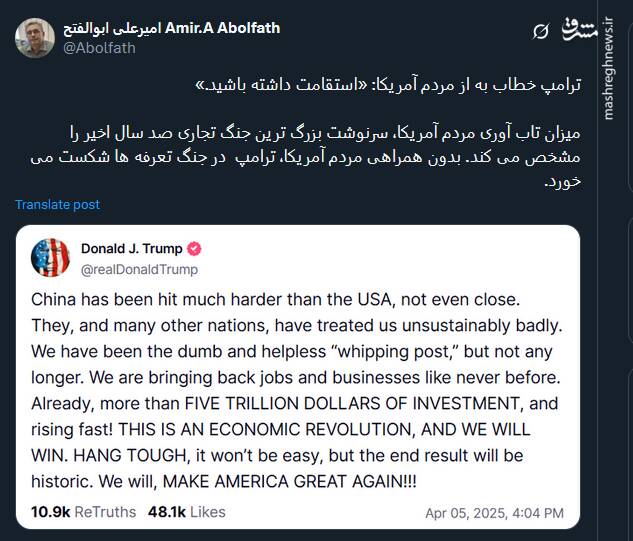
Task: Click the Donald J. Trump display name
Action: click(x=133, y=249)
